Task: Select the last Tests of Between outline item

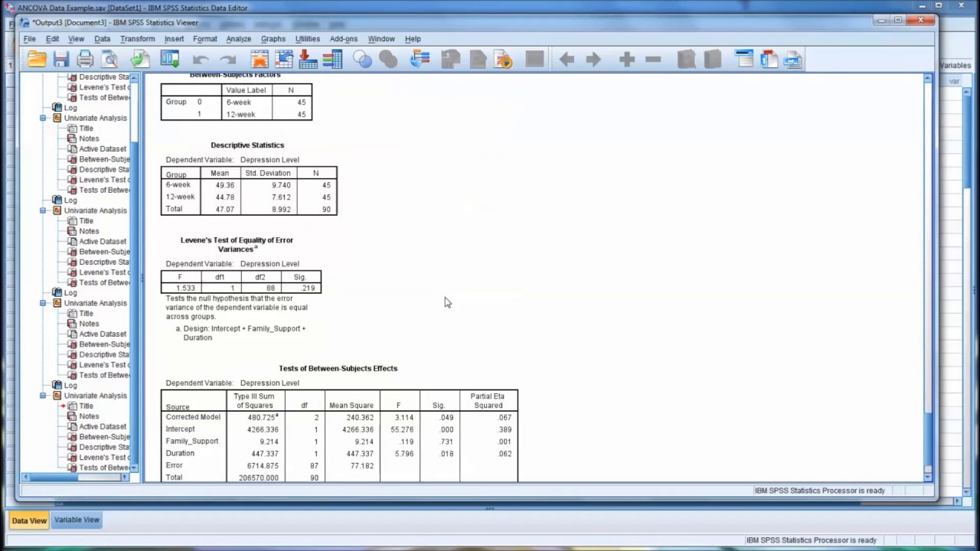Action: click(104, 468)
